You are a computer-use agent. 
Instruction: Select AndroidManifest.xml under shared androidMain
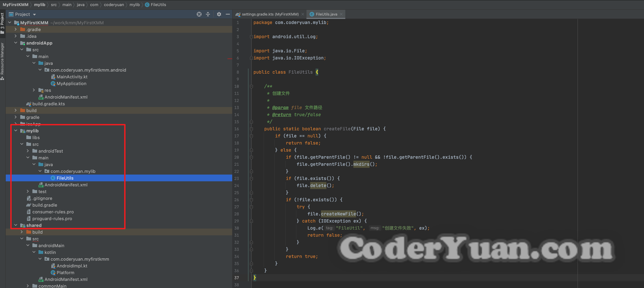[x=63, y=279]
